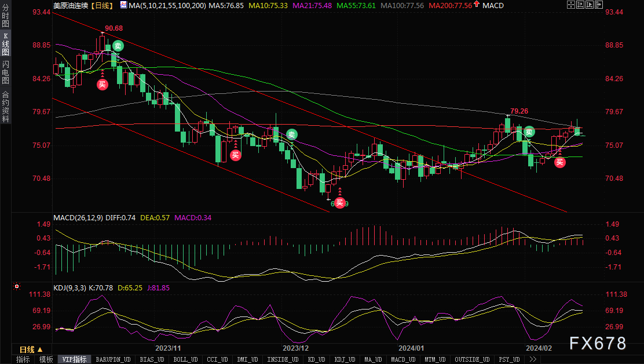The height and width of the screenshot is (364, 644).
Task: Open the 模板 tab
Action: (x=46, y=359)
